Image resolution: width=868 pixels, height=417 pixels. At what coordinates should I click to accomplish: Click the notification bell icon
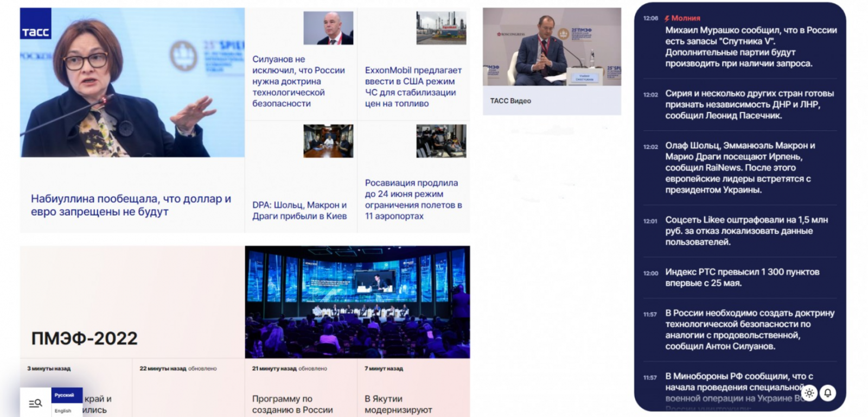(828, 393)
